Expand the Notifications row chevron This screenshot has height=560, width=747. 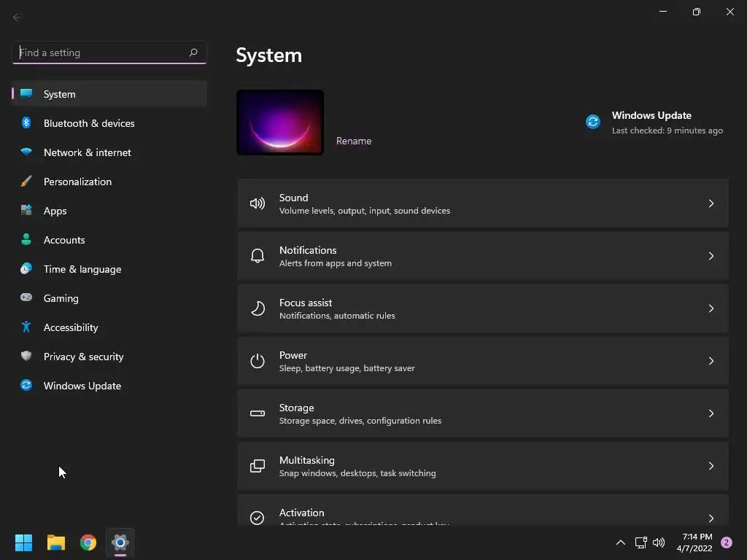(711, 256)
